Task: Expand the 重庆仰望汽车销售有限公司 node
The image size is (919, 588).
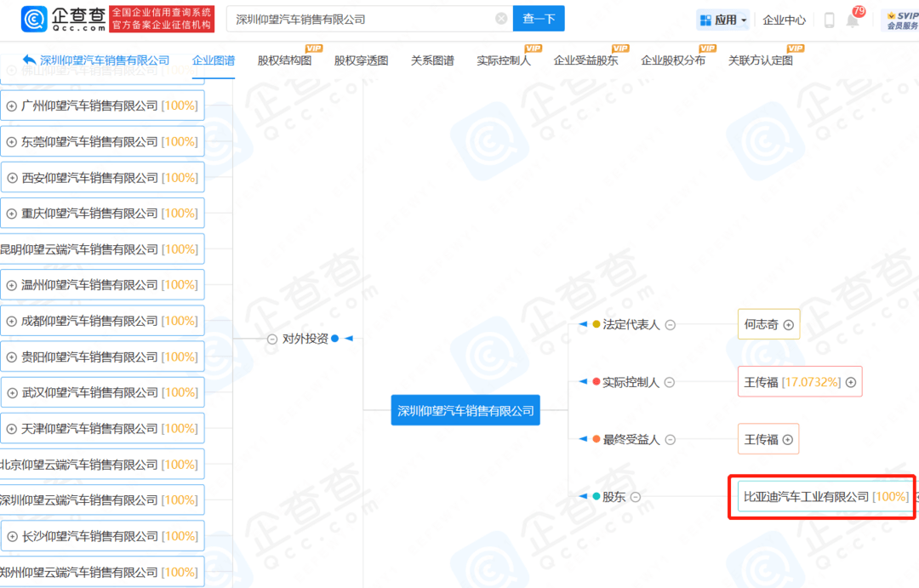Action: click(x=11, y=214)
